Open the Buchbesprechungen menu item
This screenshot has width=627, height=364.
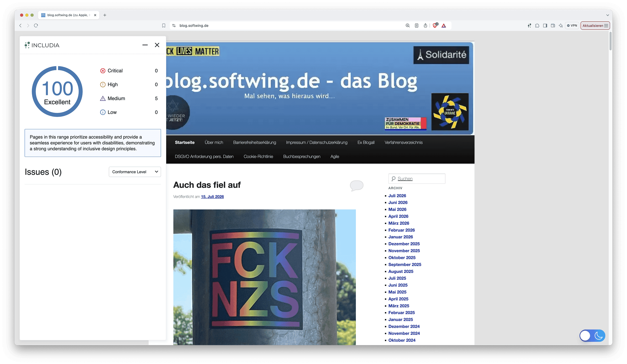301,157
